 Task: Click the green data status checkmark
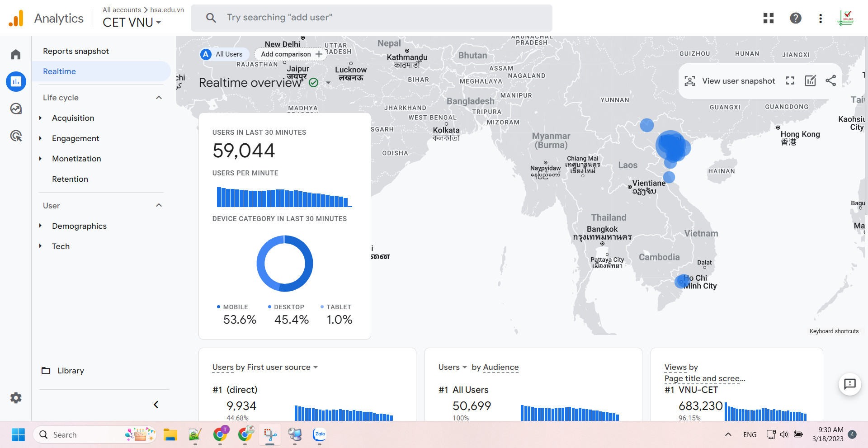tap(313, 83)
